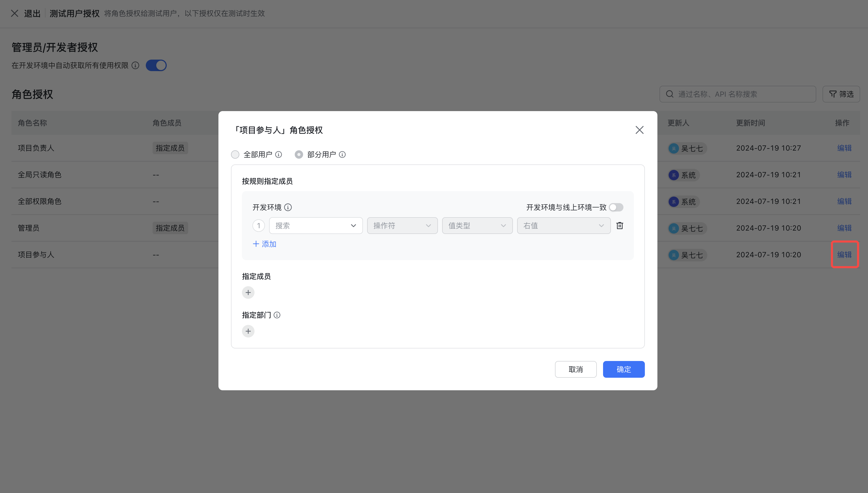This screenshot has height=493, width=868.
Task: Click 编辑 link for 全局只读角色
Action: pyautogui.click(x=844, y=175)
